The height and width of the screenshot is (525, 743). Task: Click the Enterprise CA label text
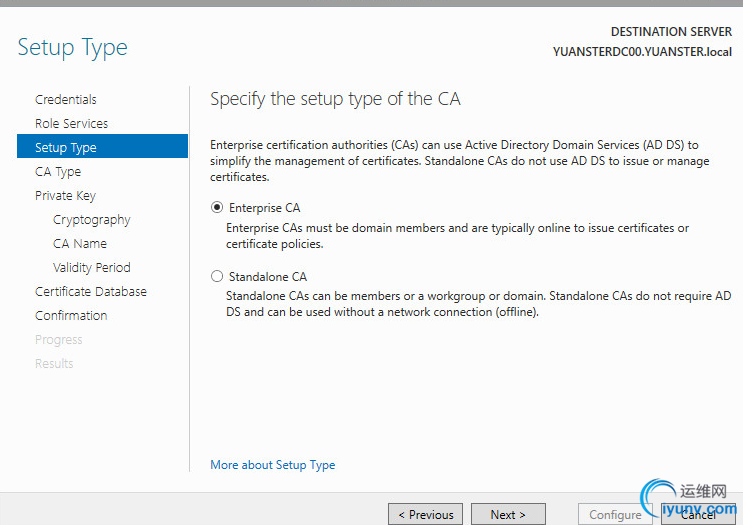pos(264,208)
